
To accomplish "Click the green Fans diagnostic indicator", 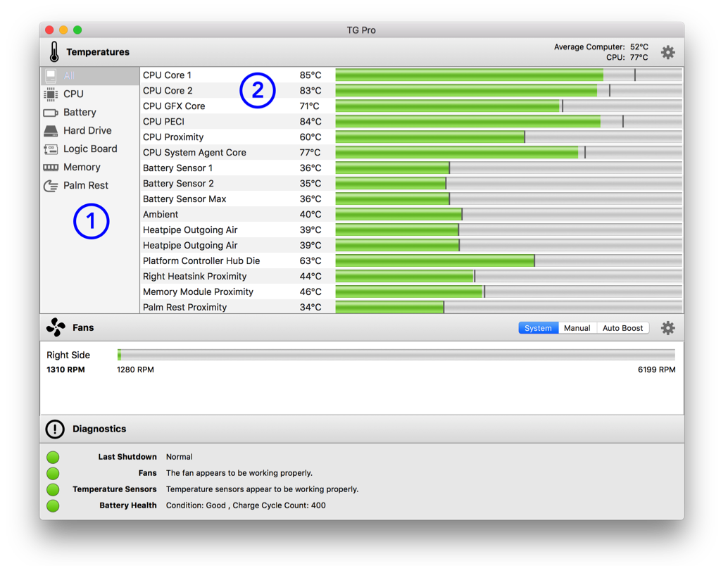I will coord(53,474).
